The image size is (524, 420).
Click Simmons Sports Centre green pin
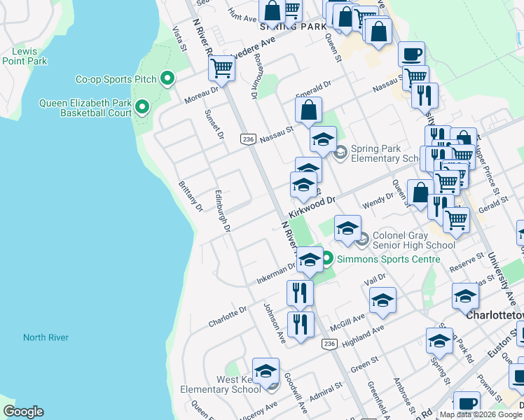[x=327, y=259]
